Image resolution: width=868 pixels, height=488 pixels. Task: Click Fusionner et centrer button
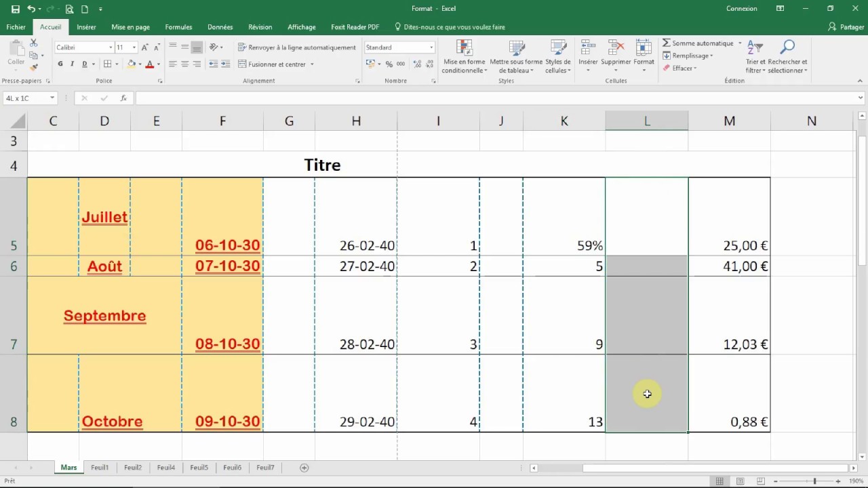[x=272, y=64]
